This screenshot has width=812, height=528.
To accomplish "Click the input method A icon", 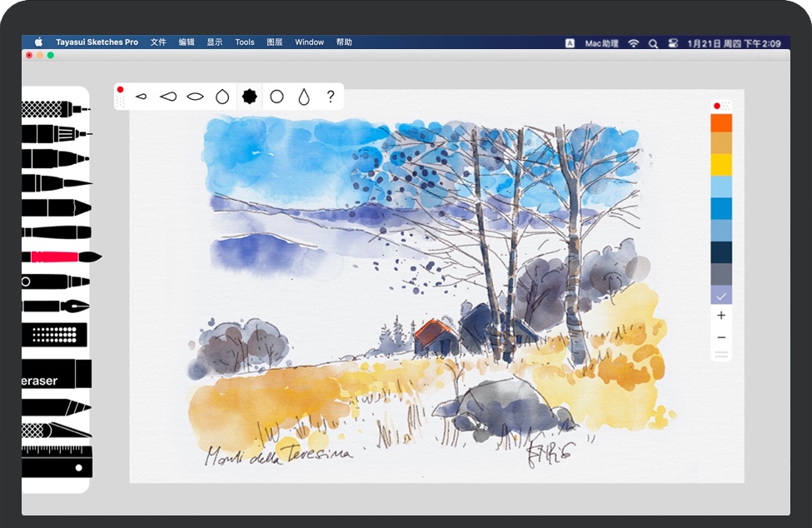I will (x=570, y=43).
